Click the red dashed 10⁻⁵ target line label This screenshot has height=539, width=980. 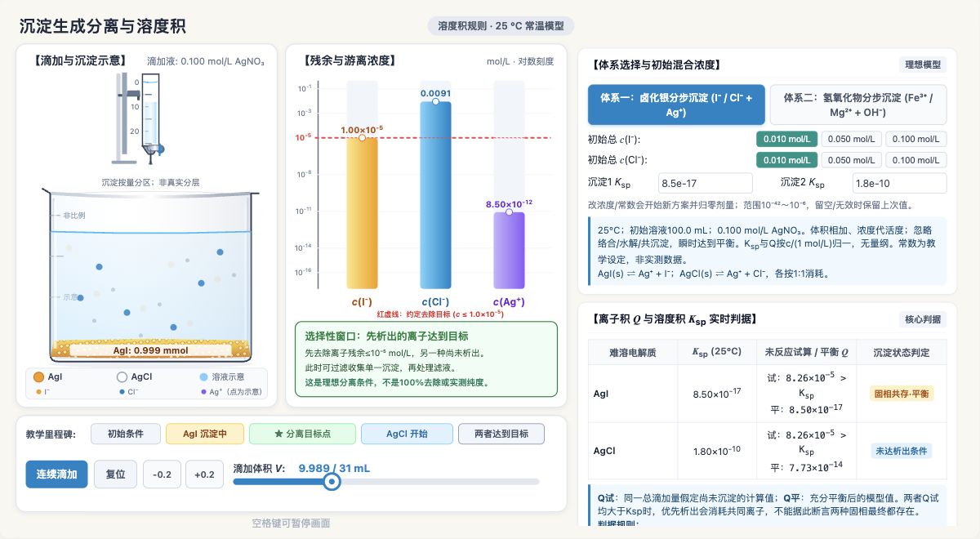tap(305, 137)
